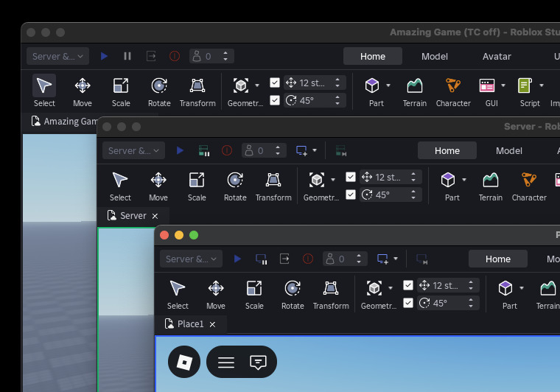Pick Scale tool in Amazing Game window

(121, 91)
